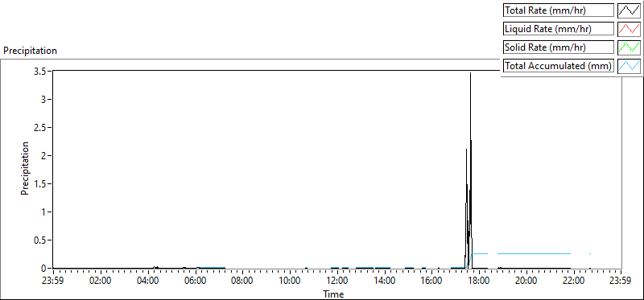Click the Liquid Rate red line swatch
This screenshot has height=300, width=644.
pos(630,29)
